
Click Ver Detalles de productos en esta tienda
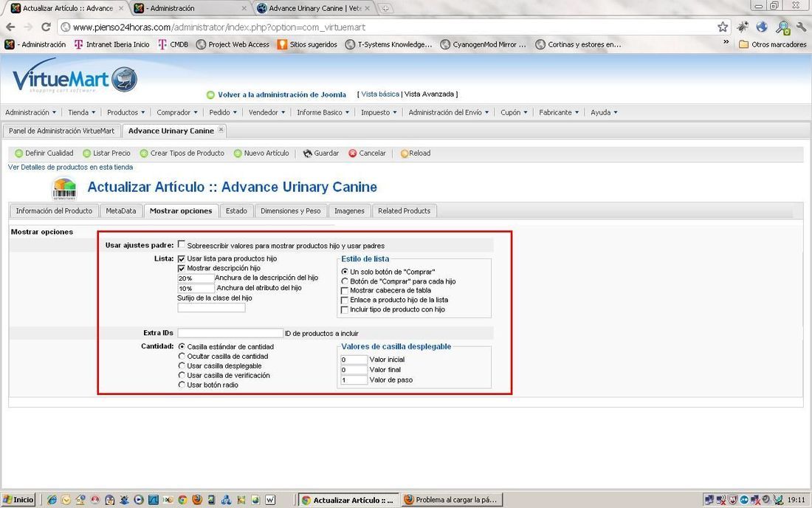coord(70,168)
